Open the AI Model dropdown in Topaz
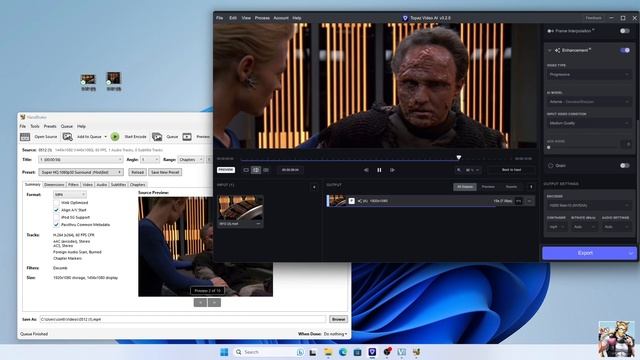Image resolution: width=640 pixels, height=360 pixels. (589, 102)
